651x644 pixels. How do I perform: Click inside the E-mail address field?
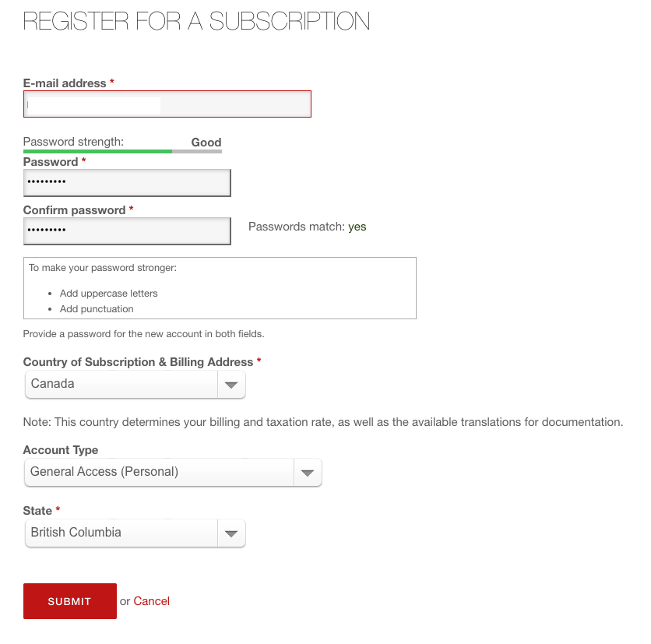tap(167, 104)
